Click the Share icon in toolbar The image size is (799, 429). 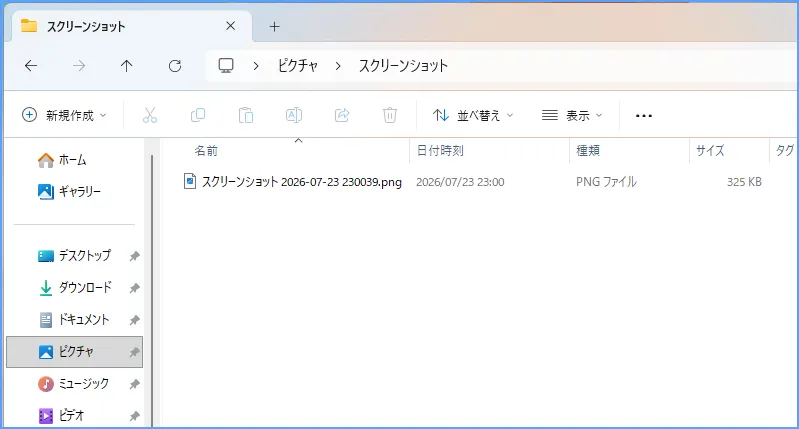coord(342,115)
